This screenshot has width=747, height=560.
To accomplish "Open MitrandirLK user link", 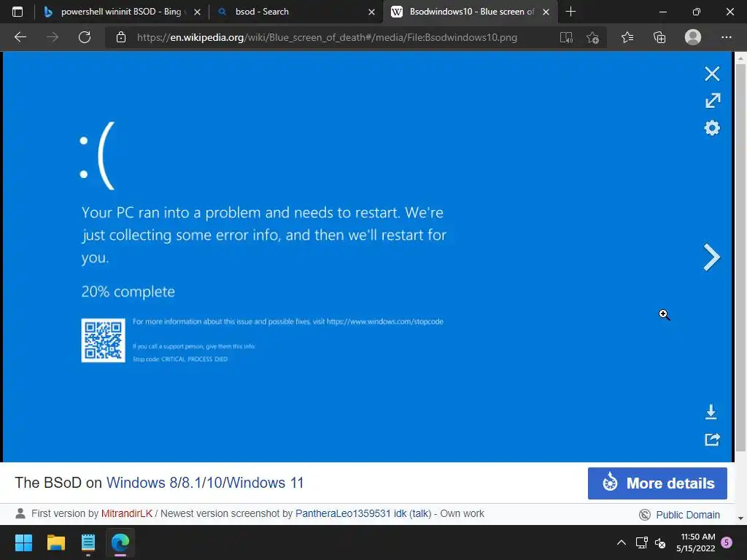I will [x=127, y=513].
